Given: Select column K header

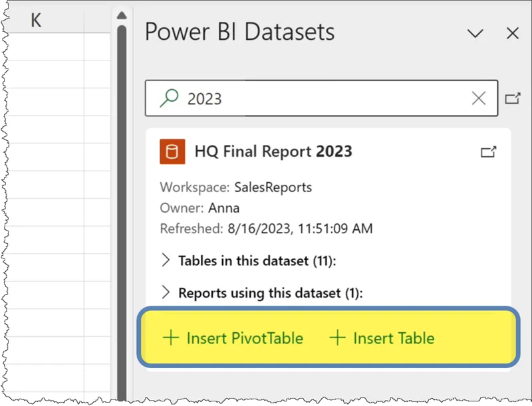Looking at the screenshot, I should [36, 21].
